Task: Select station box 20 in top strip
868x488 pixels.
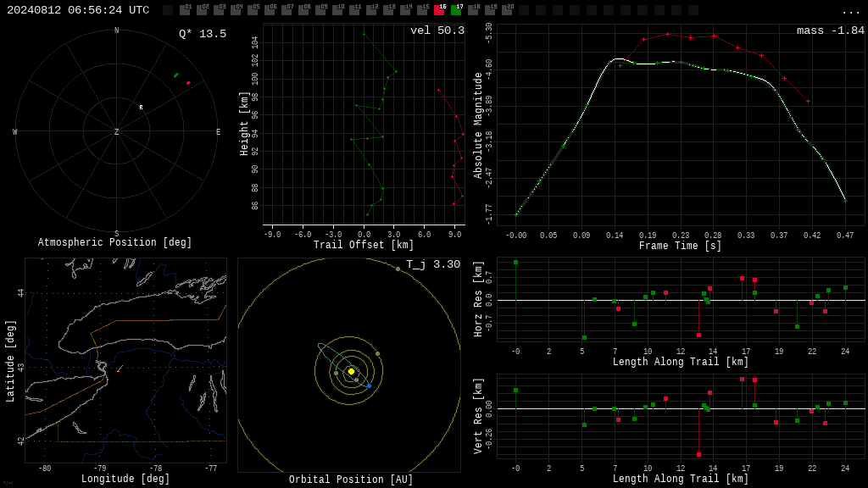Action: pyautogui.click(x=507, y=9)
